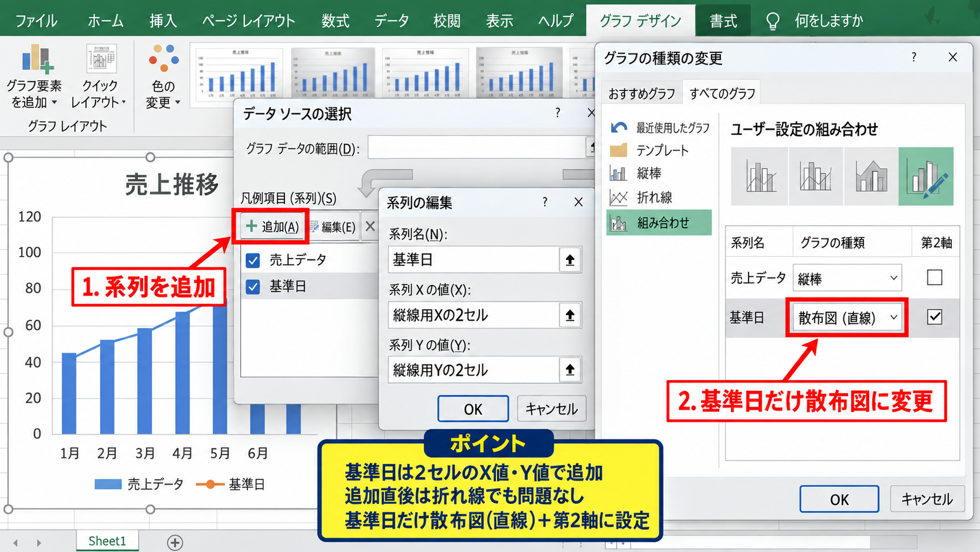Uncheck 基準日 series checkbox in legend list
The image size is (980, 552).
click(253, 286)
